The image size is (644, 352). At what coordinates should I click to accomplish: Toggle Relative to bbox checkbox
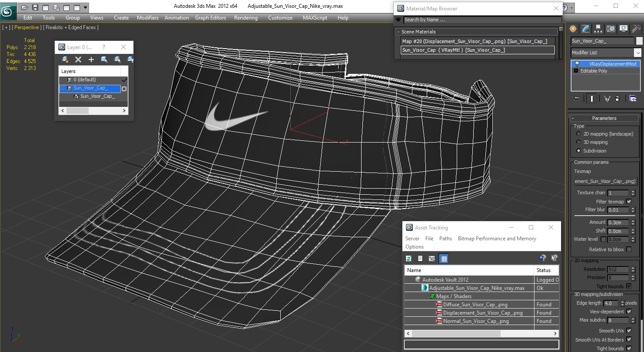(x=628, y=249)
